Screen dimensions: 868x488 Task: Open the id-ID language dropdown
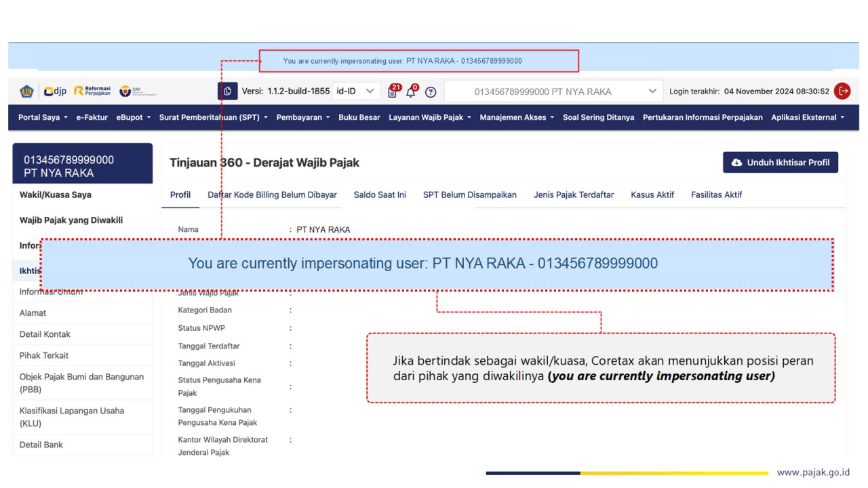click(356, 91)
